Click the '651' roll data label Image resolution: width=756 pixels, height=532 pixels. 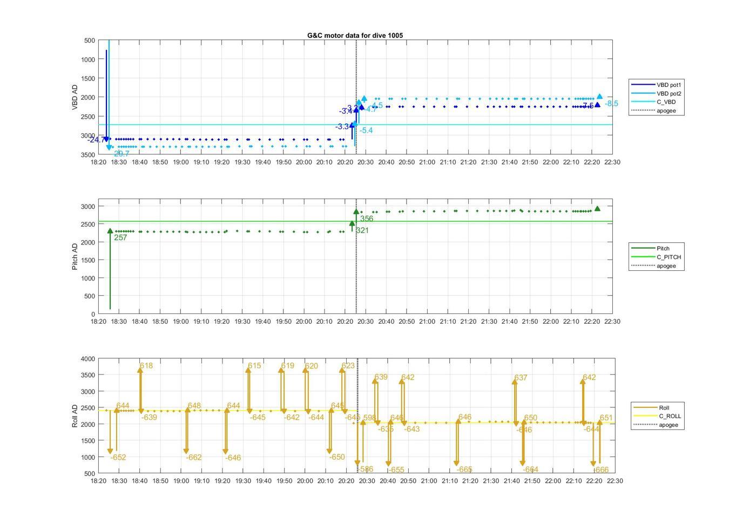[606, 418]
